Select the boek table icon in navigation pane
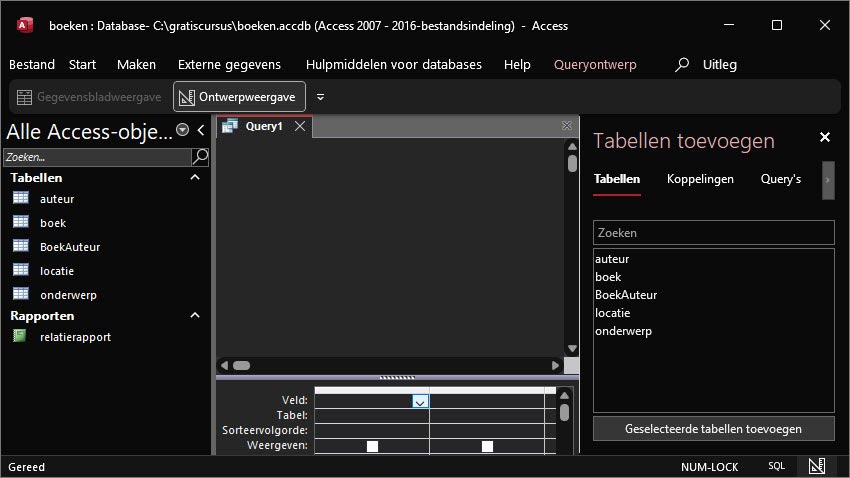Screen dimensions: 850x478 tap(21, 222)
